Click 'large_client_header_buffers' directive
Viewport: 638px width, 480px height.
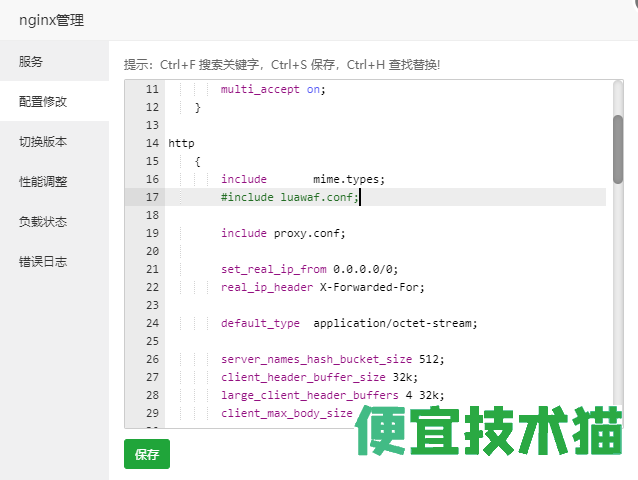click(x=310, y=395)
